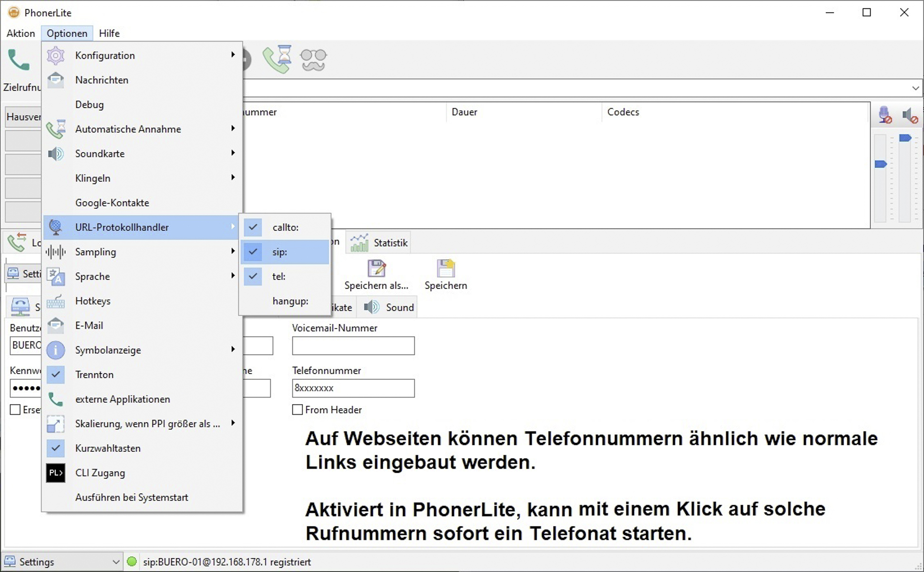Screen dimensions: 924x572
Task: Click the Automatische Annahme phone-hourglass menu icon
Action: pos(56,129)
